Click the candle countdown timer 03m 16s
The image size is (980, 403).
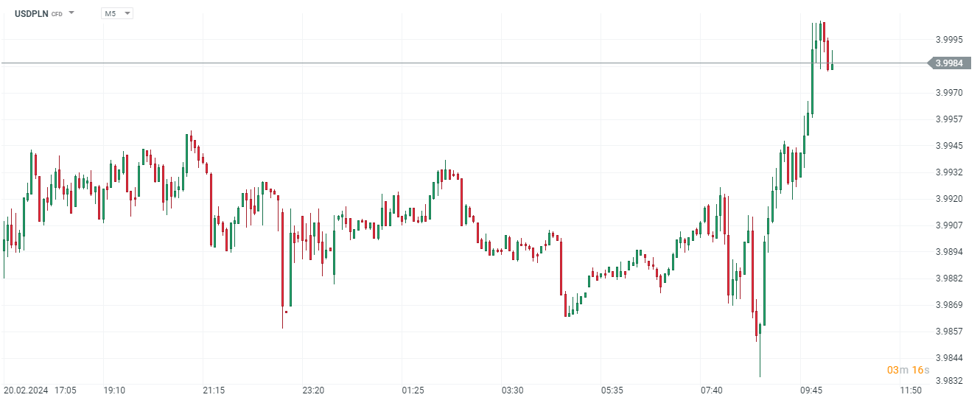908,370
